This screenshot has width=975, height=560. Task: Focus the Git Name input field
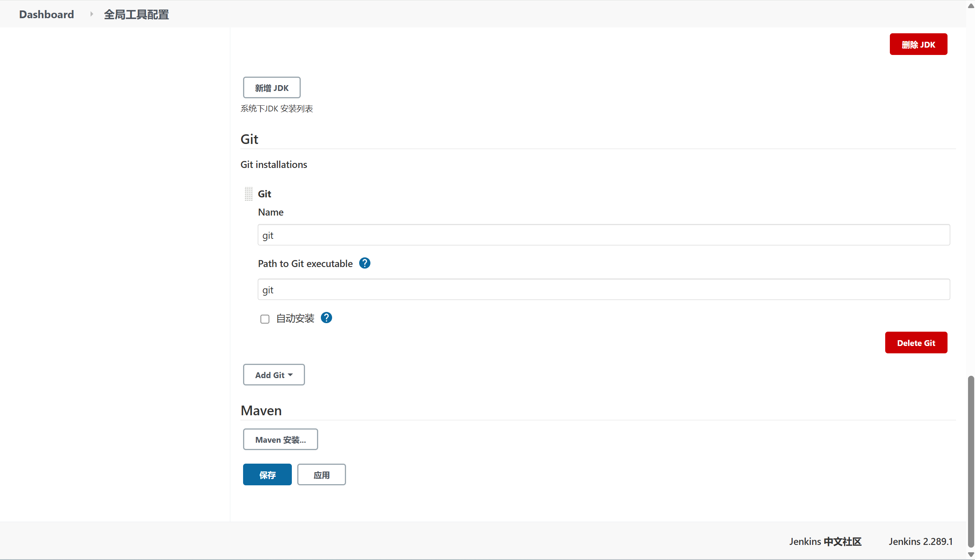point(603,235)
